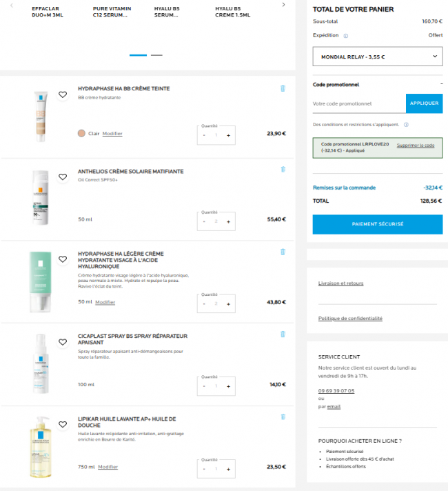This screenshot has height=491, width=448.
Task: Click the promo code input field
Action: (x=359, y=103)
